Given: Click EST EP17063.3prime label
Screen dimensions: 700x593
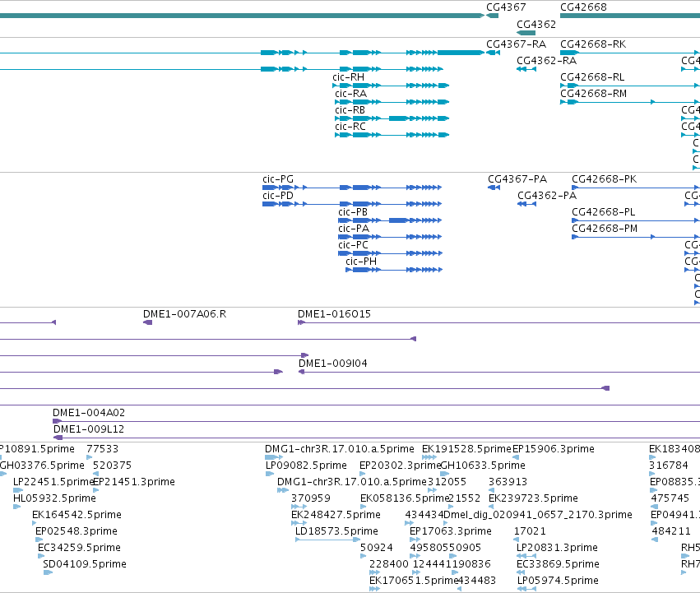Looking at the screenshot, I should tap(451, 531).
